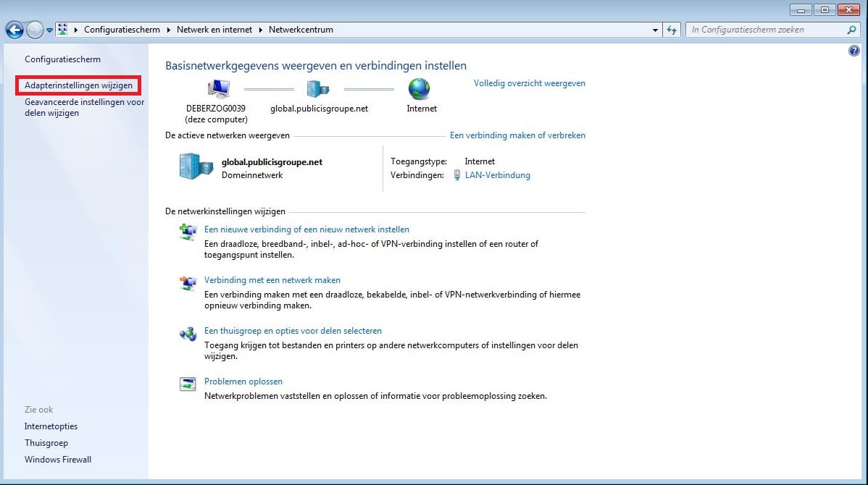The height and width of the screenshot is (485, 868).
Task: Open the address bar history dropdown
Action: pos(655,30)
